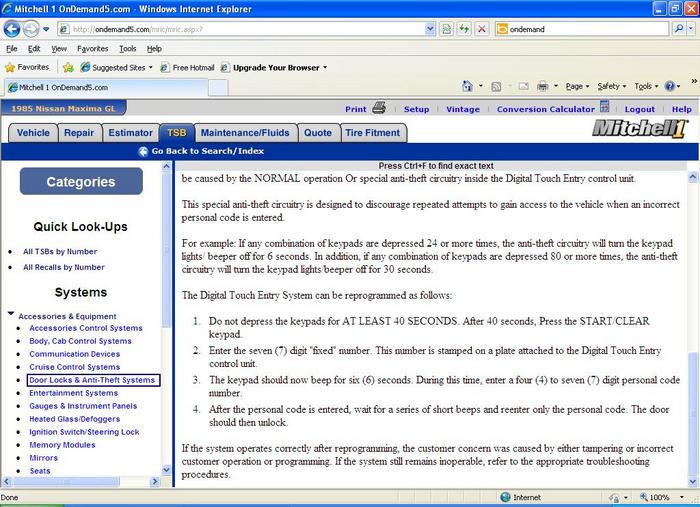Switch to the Vehicle tab
Viewport: 700px width, 507px height.
pos(33,133)
